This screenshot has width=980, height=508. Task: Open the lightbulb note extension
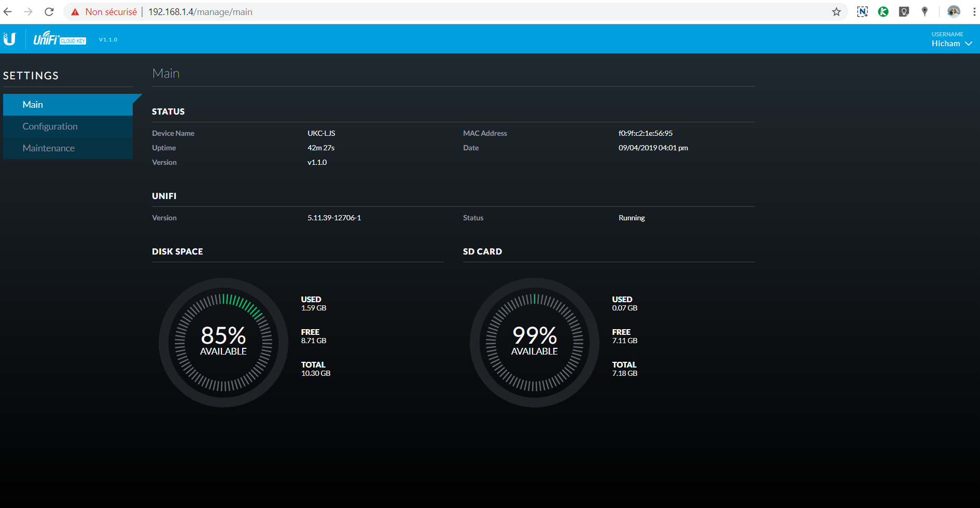click(904, 12)
